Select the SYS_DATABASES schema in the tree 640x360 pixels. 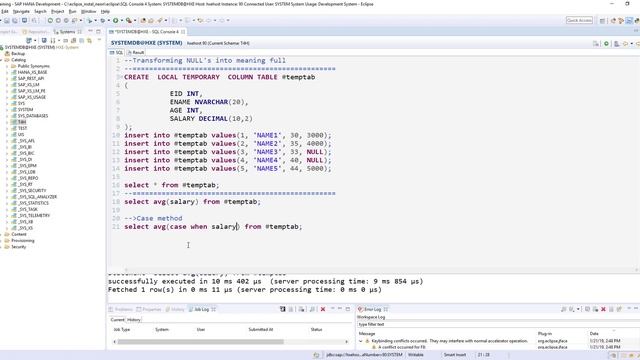33,116
